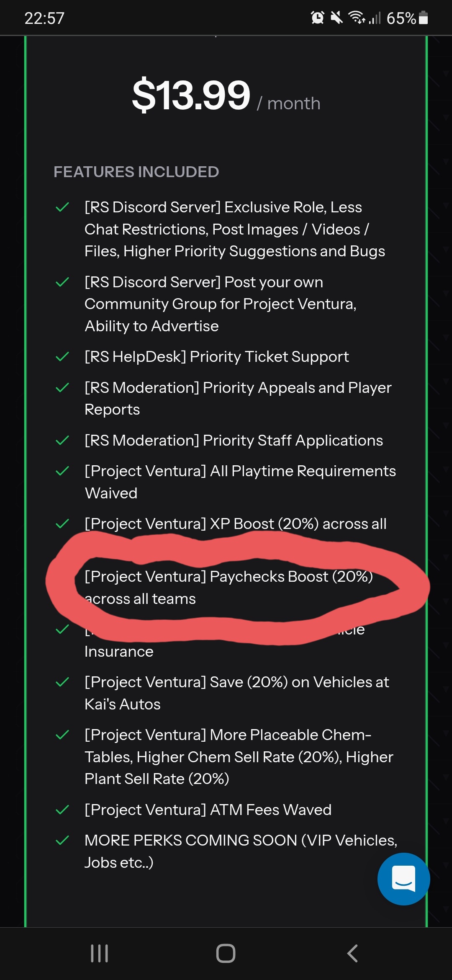Click checkmark beside ATM Fees Waved

(62, 810)
